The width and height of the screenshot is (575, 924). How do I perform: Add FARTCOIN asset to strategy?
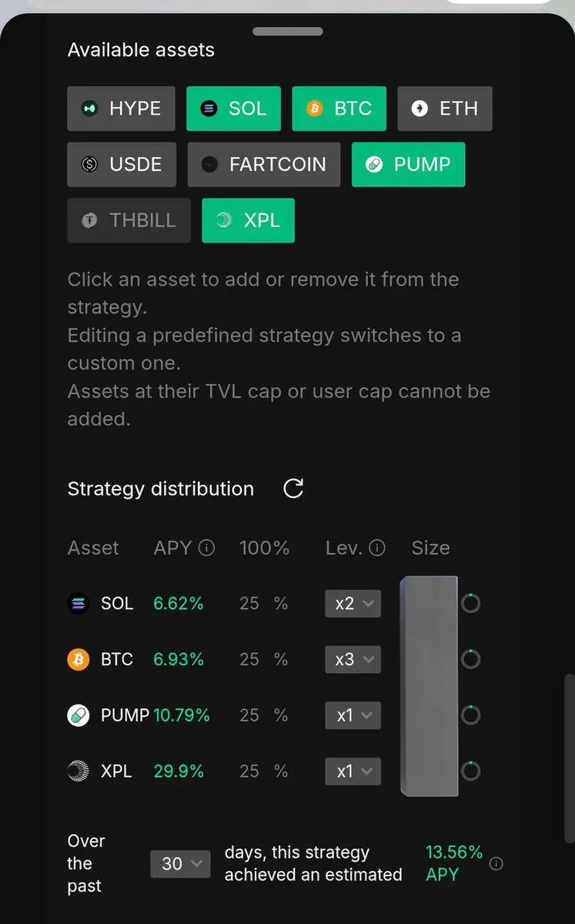263,164
